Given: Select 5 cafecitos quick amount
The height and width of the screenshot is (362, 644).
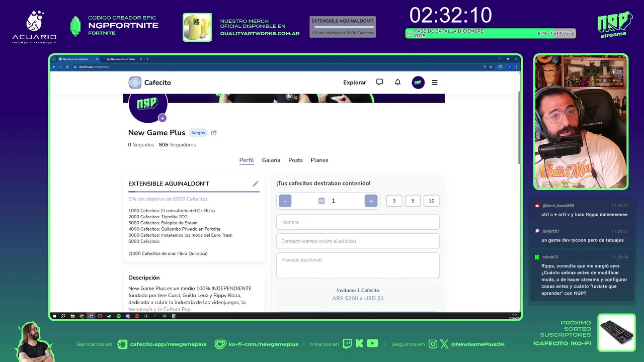Looking at the screenshot, I should click(413, 201).
